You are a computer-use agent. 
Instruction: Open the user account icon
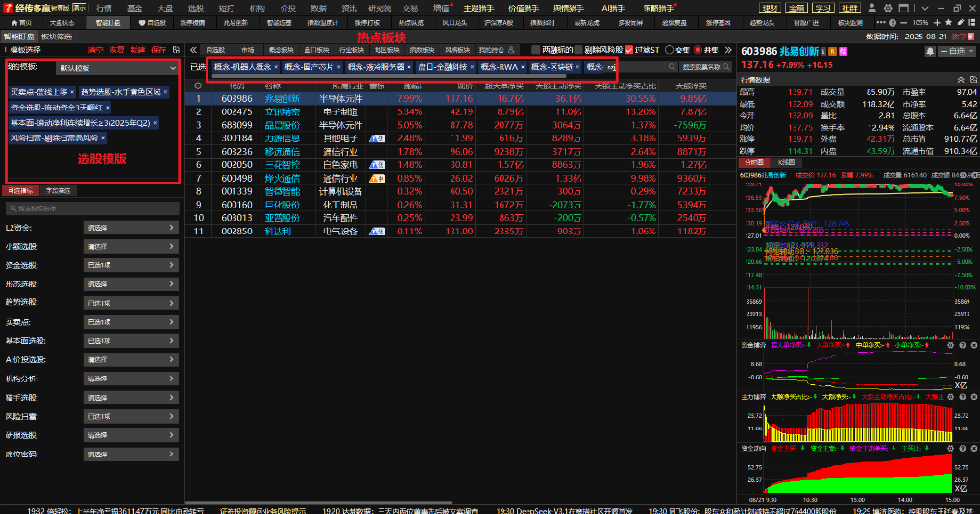coord(871,8)
